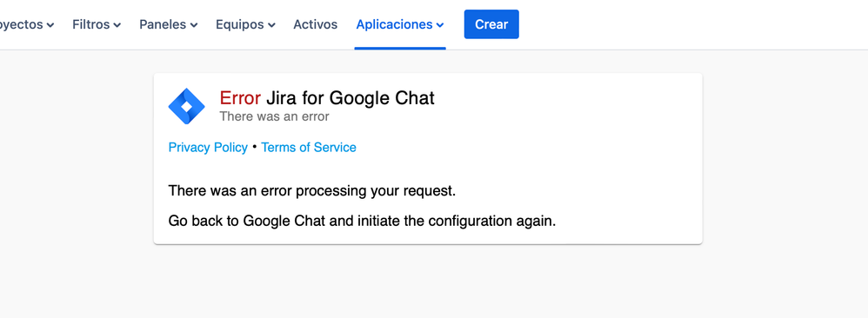The width and height of the screenshot is (868, 318).
Task: Click the 'There was an error' subtitle
Action: [274, 116]
